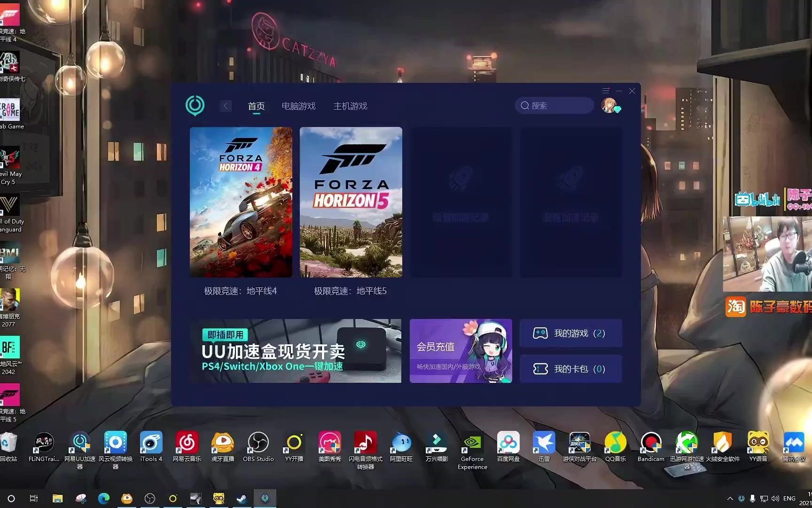Screen dimensions: 812x508
Task: Click the Windows Cortana circle button
Action: 11,499
